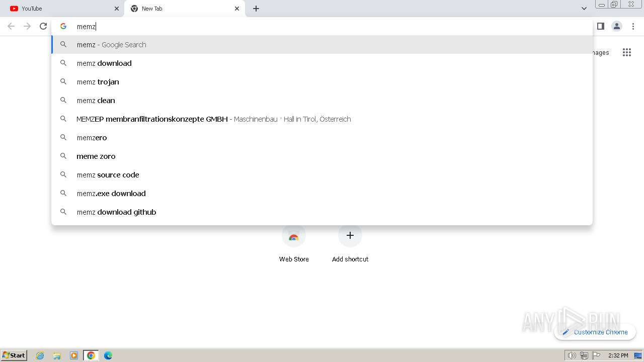Click the YouTube favicon on first tab

coord(14,9)
